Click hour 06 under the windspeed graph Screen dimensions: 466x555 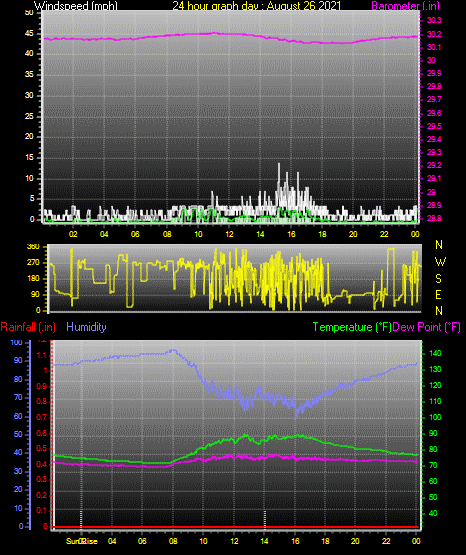pos(135,234)
